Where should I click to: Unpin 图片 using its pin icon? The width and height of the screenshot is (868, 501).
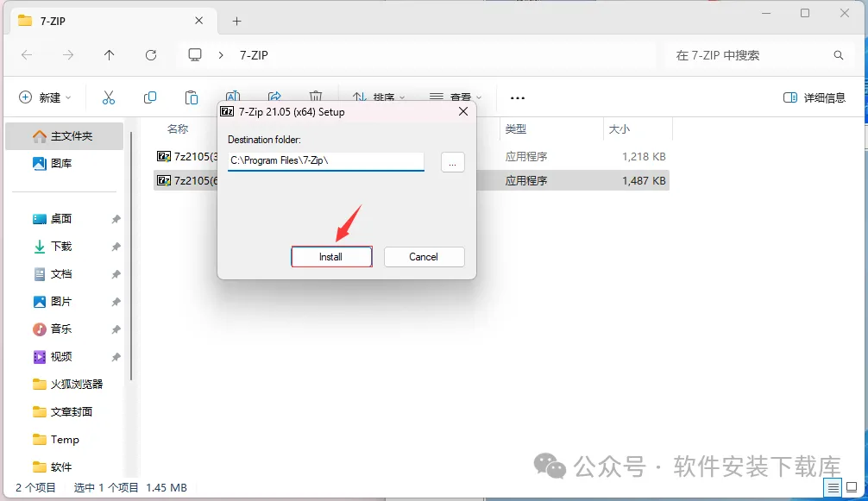pyautogui.click(x=116, y=302)
